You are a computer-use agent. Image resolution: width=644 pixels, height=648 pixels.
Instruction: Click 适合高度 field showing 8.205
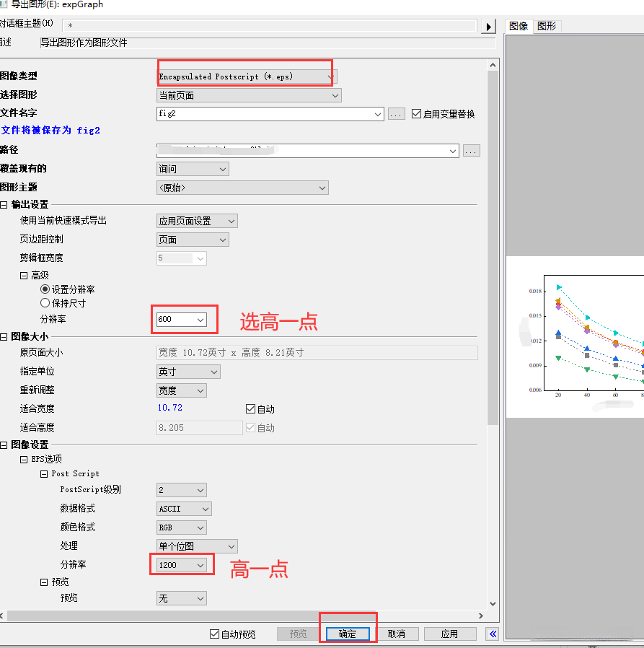[199, 428]
